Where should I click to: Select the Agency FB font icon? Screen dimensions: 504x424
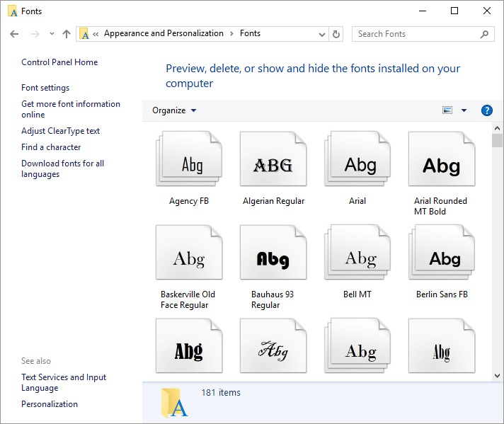189,159
